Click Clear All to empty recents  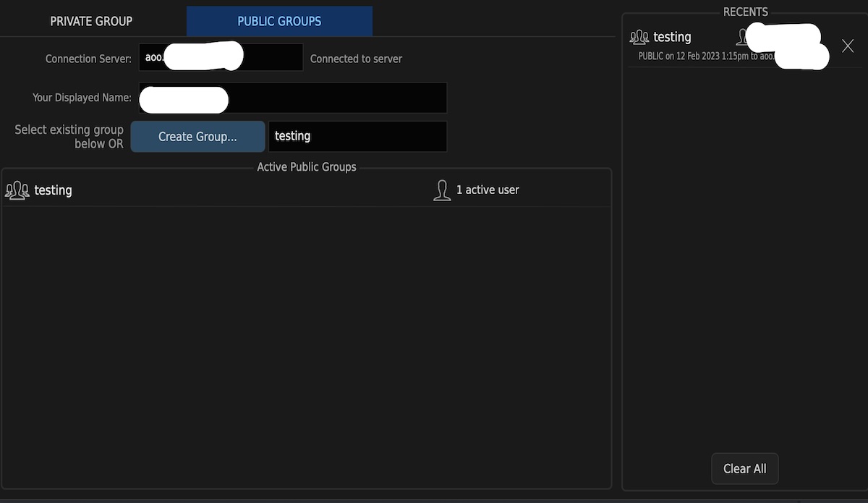point(744,469)
